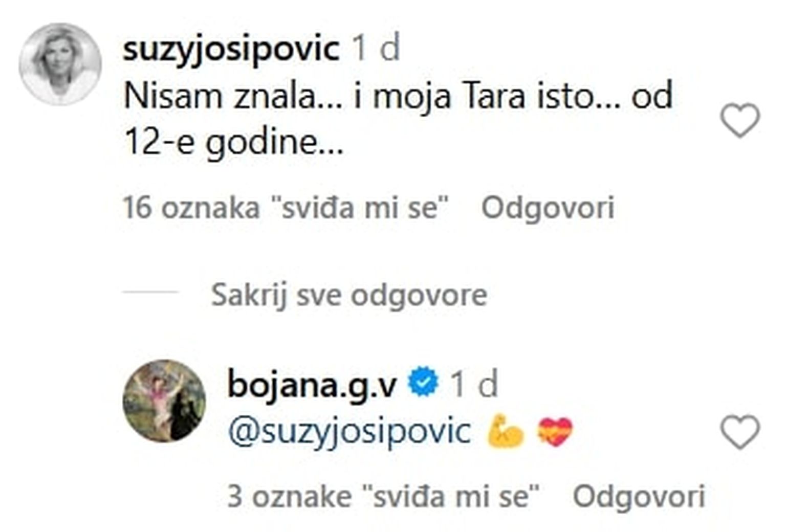Image resolution: width=786 pixels, height=532 pixels.
Task: Like suzyjosipovic's comment with the heart
Action: [x=739, y=120]
